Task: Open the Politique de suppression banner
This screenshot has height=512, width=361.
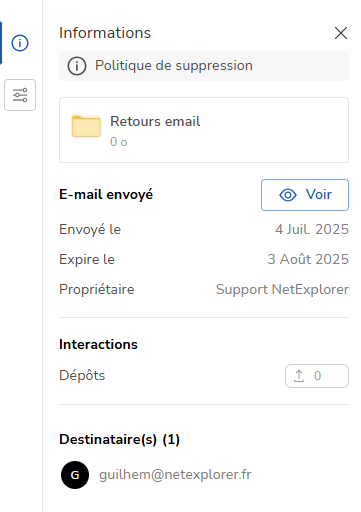Action: tap(204, 66)
